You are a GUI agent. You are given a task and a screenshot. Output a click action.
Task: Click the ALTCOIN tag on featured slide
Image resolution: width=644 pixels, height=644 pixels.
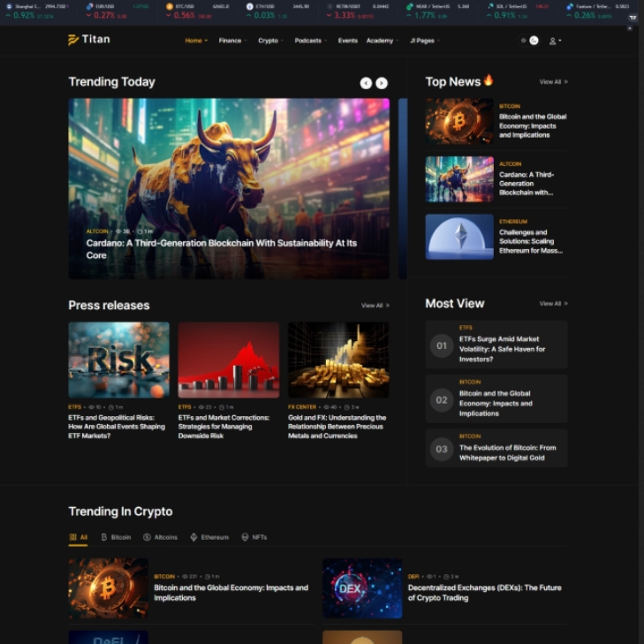click(x=97, y=231)
